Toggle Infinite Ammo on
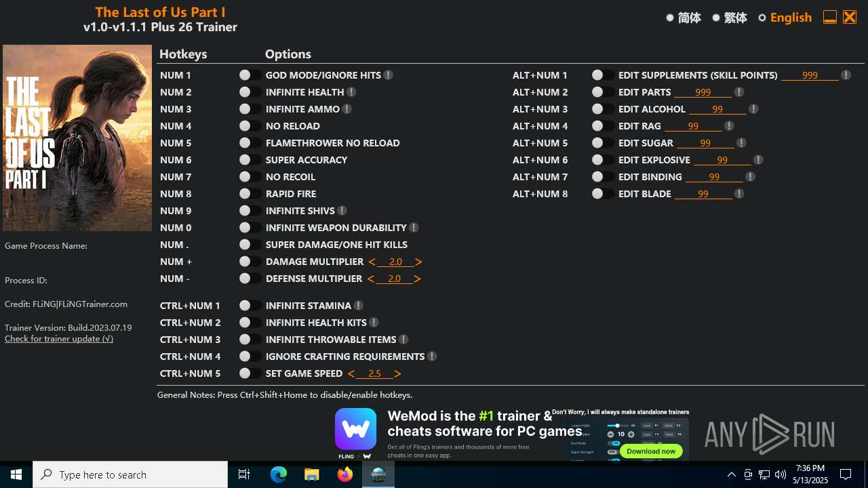 tap(250, 109)
